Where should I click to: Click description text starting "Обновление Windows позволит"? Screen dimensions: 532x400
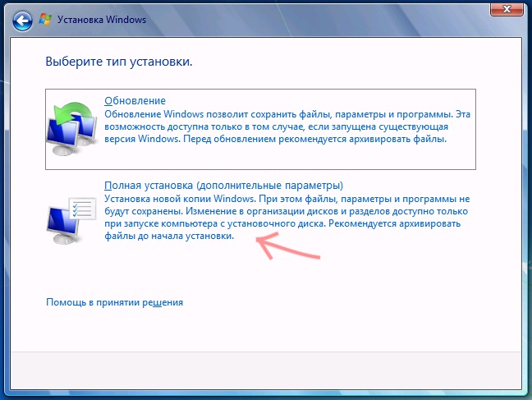[287, 126]
